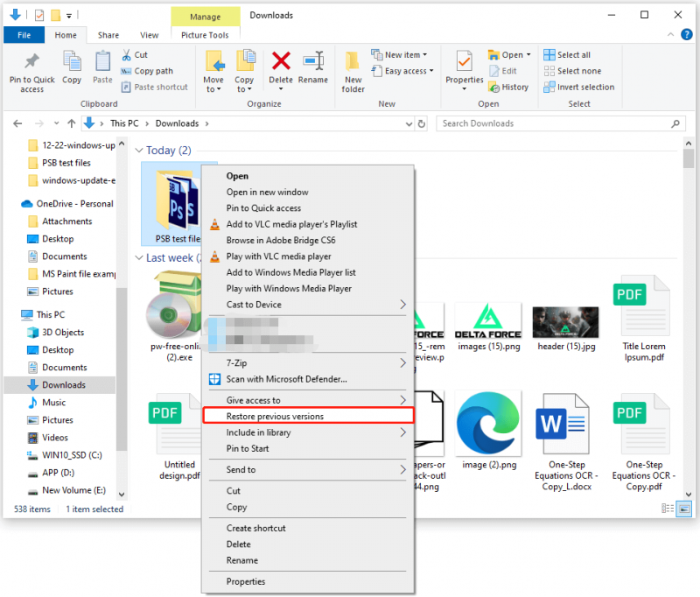Open the Move to dropdown
The height and width of the screenshot is (597, 700).
[x=213, y=84]
